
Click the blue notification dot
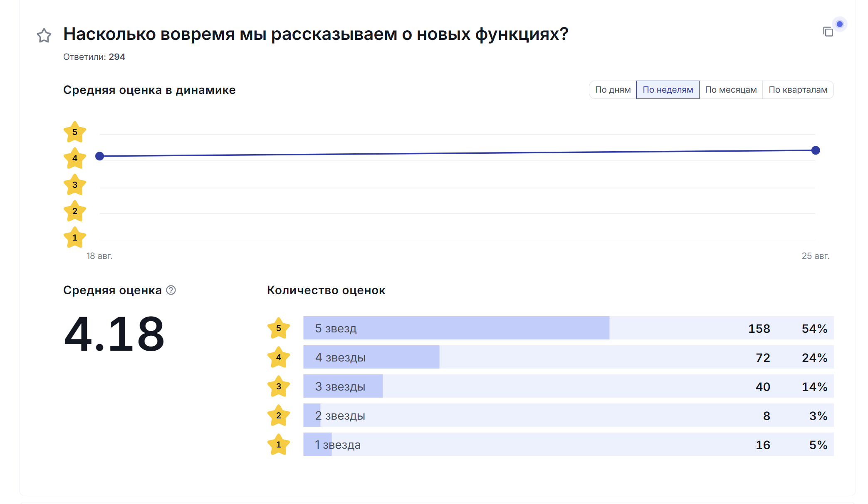pos(840,24)
